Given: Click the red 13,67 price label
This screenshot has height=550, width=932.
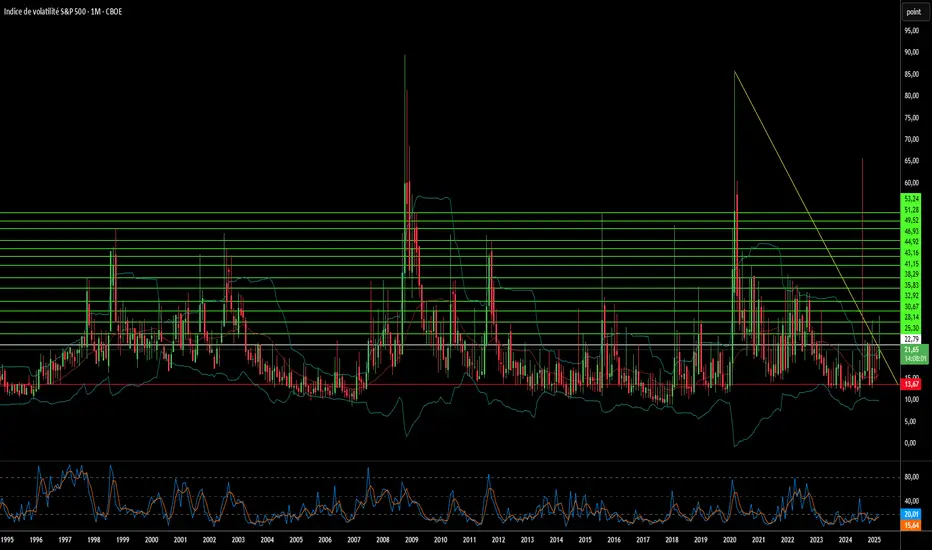Looking at the screenshot, I should pyautogui.click(x=911, y=384).
